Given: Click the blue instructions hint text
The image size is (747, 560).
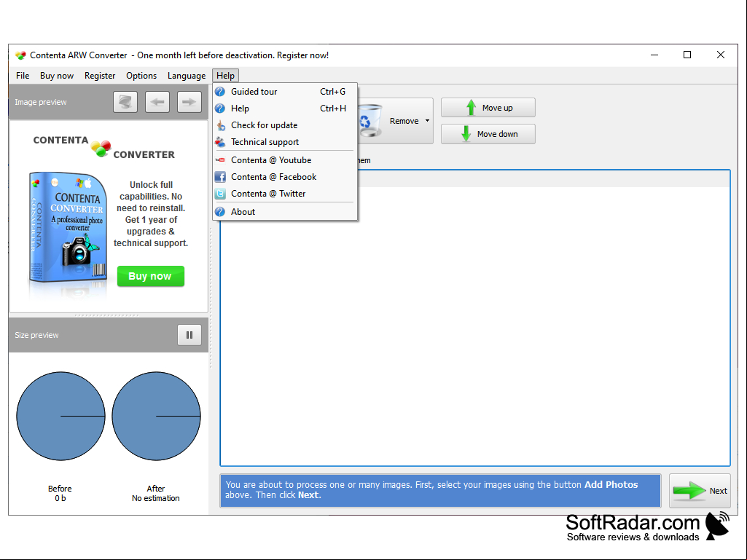Looking at the screenshot, I should click(440, 491).
